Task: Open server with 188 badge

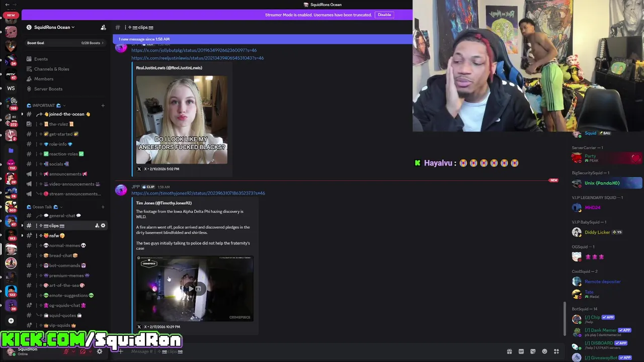Action: pyautogui.click(x=11, y=103)
